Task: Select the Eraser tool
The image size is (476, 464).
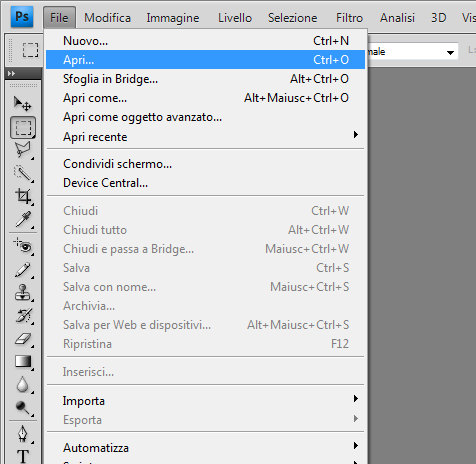Action: pos(22,339)
